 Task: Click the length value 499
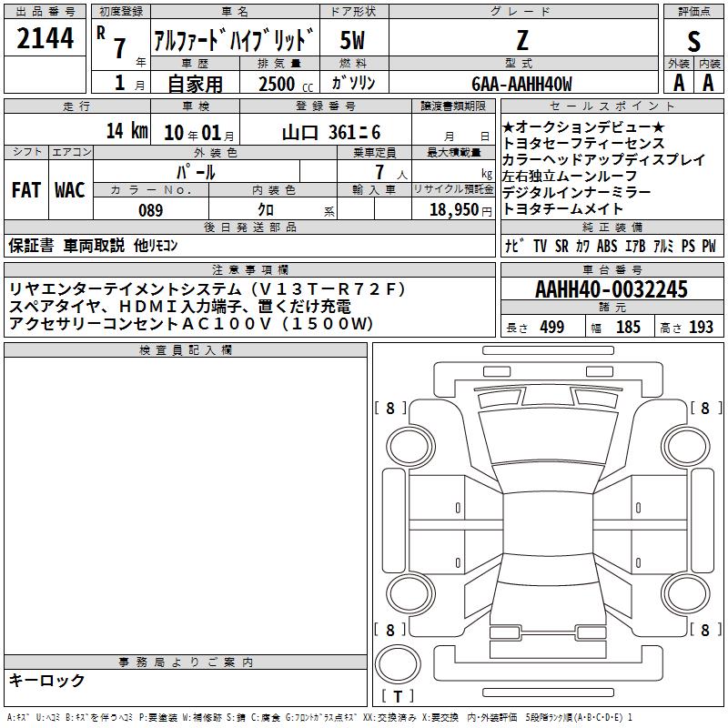tap(552, 327)
